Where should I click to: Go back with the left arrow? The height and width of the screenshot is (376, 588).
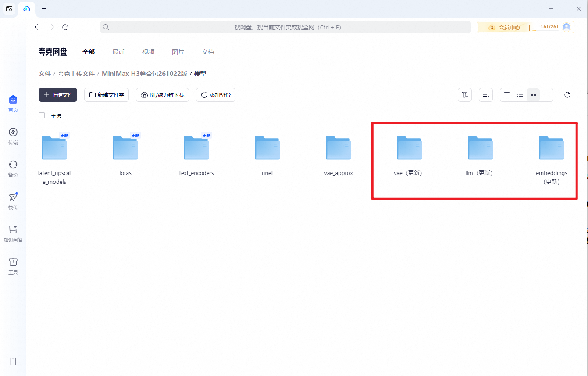pyautogui.click(x=37, y=27)
